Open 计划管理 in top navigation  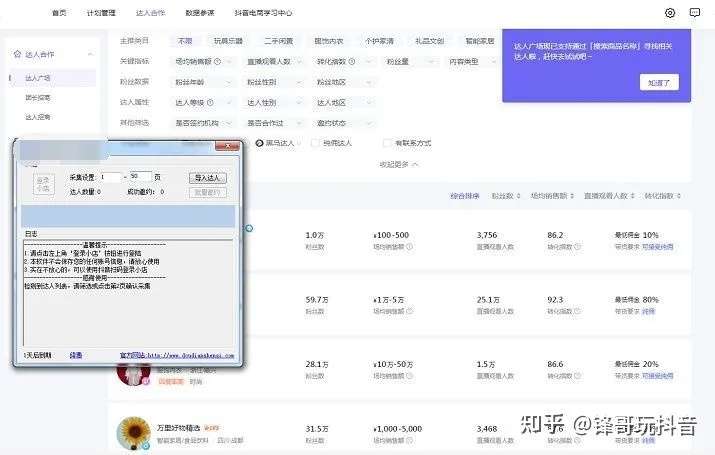coord(101,13)
